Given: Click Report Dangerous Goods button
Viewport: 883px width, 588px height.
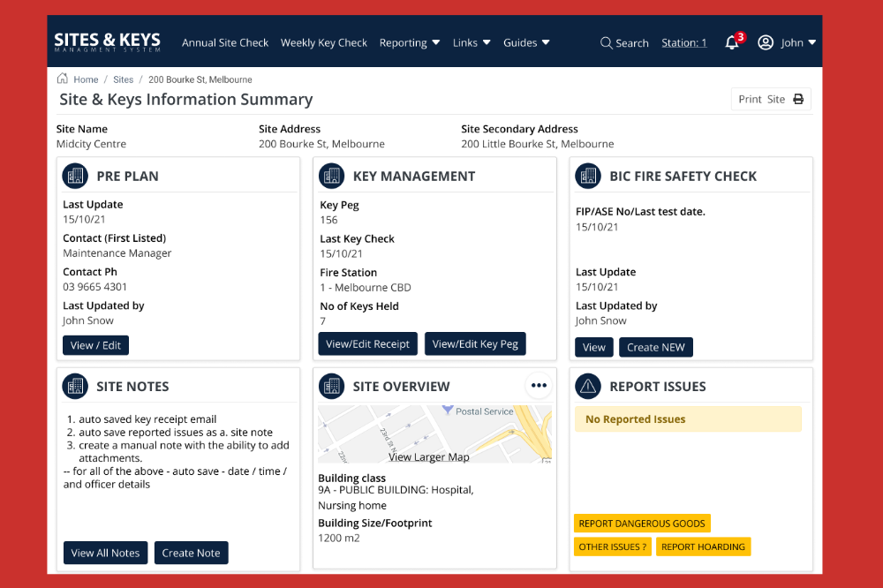Looking at the screenshot, I should (642, 524).
